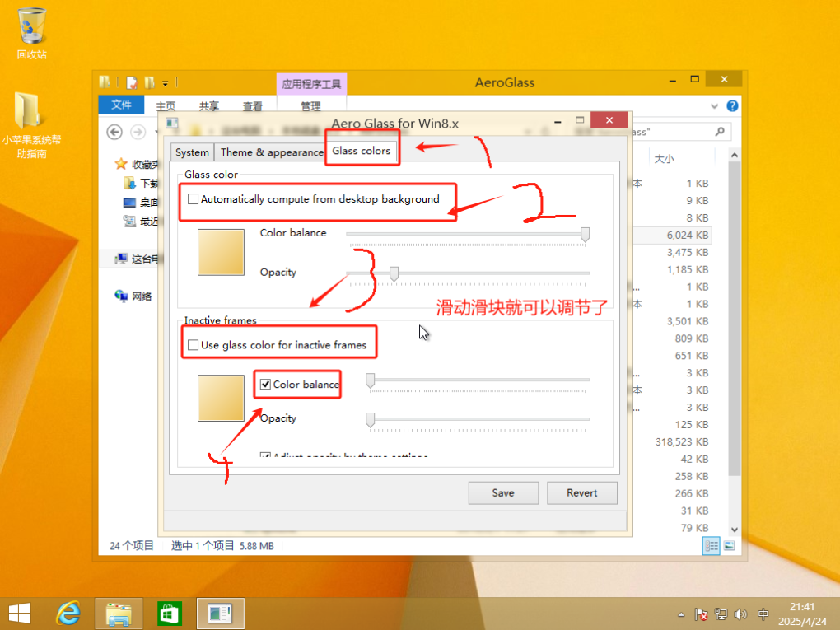Click the 应用程序工具 contextual tab header
This screenshot has height=630, width=840.
(x=311, y=83)
